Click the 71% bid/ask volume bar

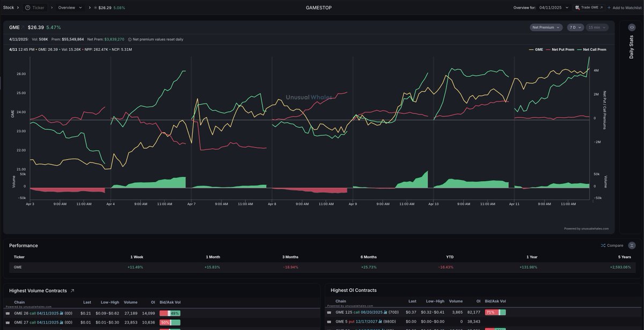click(495, 312)
